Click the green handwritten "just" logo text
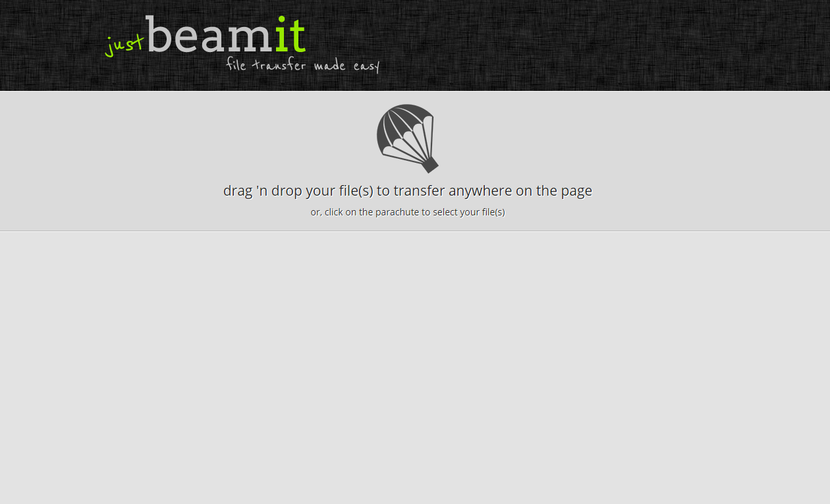 (x=124, y=45)
